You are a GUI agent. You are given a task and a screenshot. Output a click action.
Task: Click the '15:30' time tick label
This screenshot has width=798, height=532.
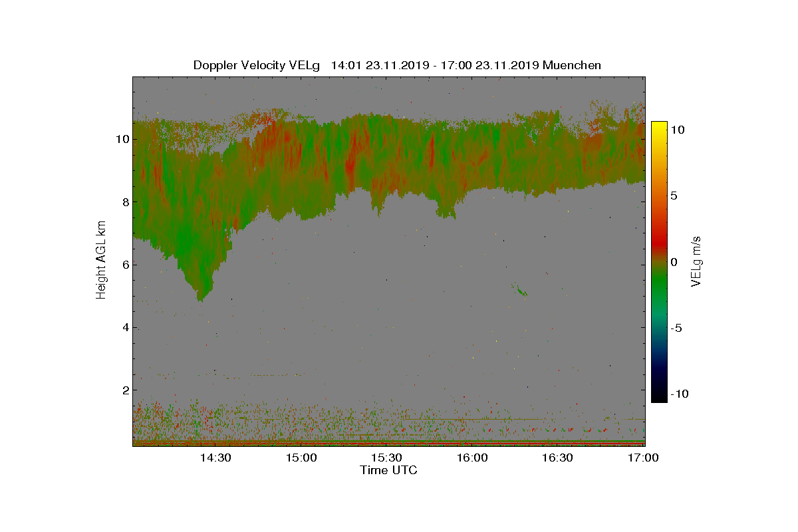click(x=386, y=458)
